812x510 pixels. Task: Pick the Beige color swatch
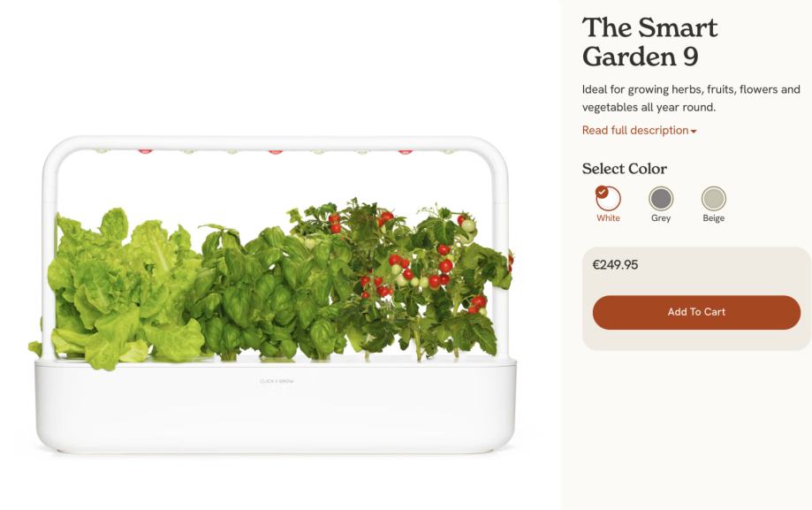click(x=714, y=198)
